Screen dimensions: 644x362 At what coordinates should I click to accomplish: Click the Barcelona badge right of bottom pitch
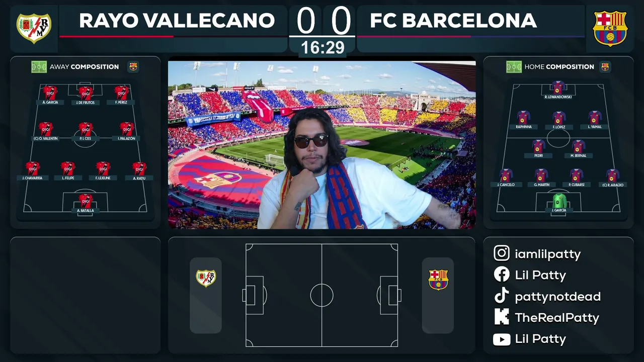pyautogui.click(x=438, y=280)
